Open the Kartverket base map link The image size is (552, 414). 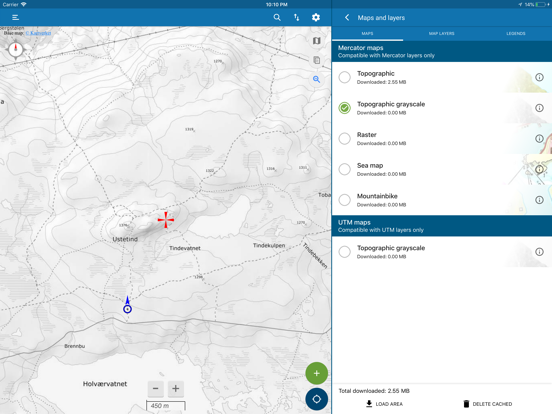(38, 33)
